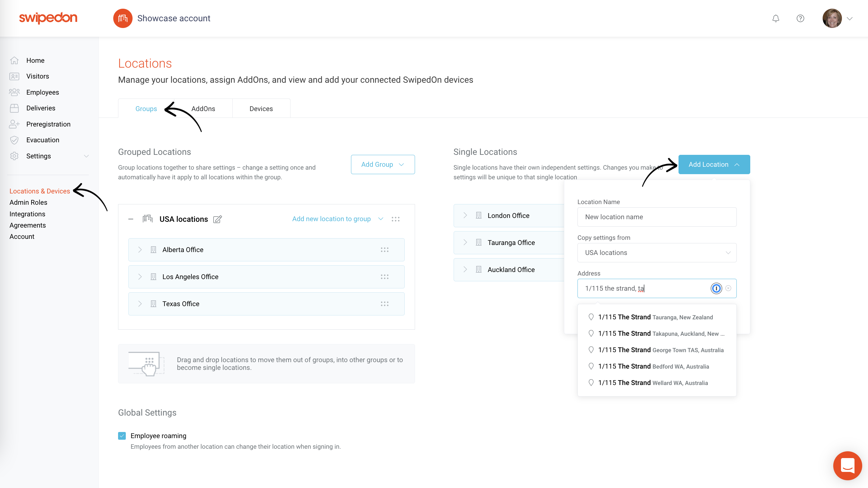The image size is (868, 488).
Task: Click Add new location to group
Action: click(x=331, y=219)
